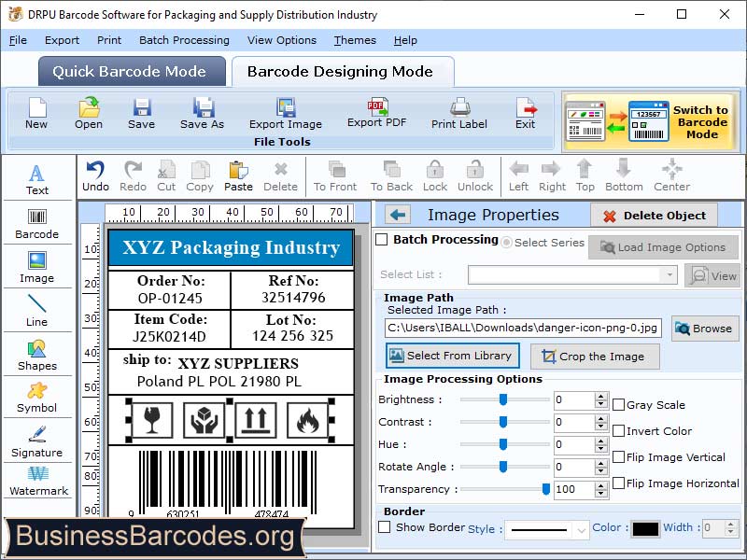Check Flip Image Horizontal
747x560 pixels.
[618, 483]
